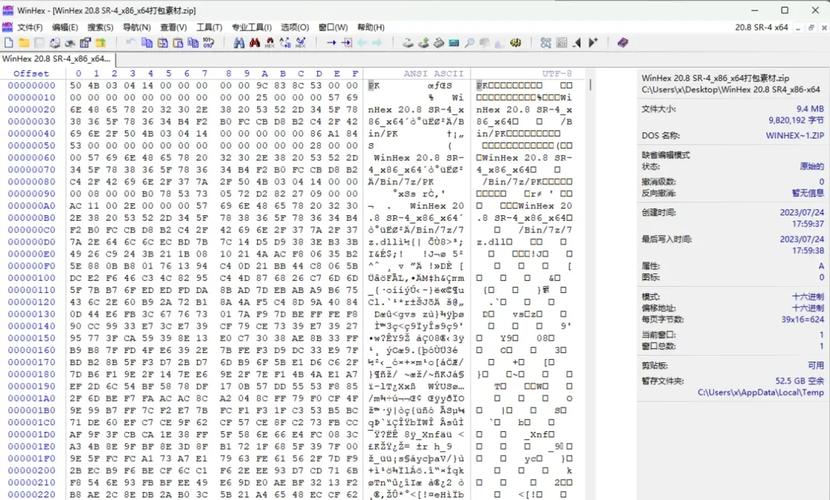The height and width of the screenshot is (500, 830).
Task: Click the purple Help book icon
Action: [622, 43]
